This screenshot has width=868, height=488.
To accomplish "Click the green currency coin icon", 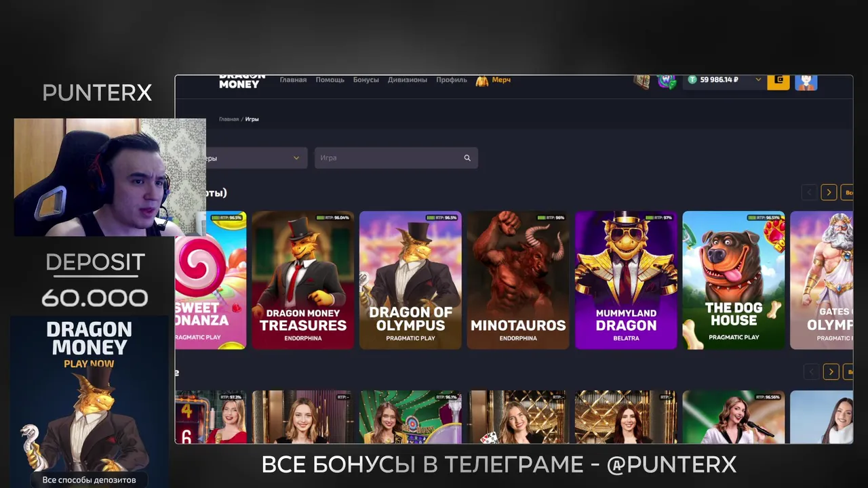I will pyautogui.click(x=692, y=80).
